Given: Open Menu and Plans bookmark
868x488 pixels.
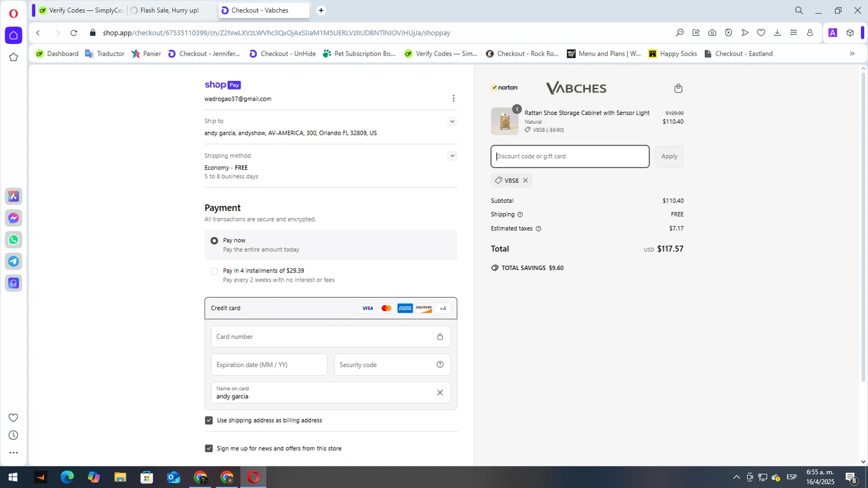Looking at the screenshot, I should point(604,54).
